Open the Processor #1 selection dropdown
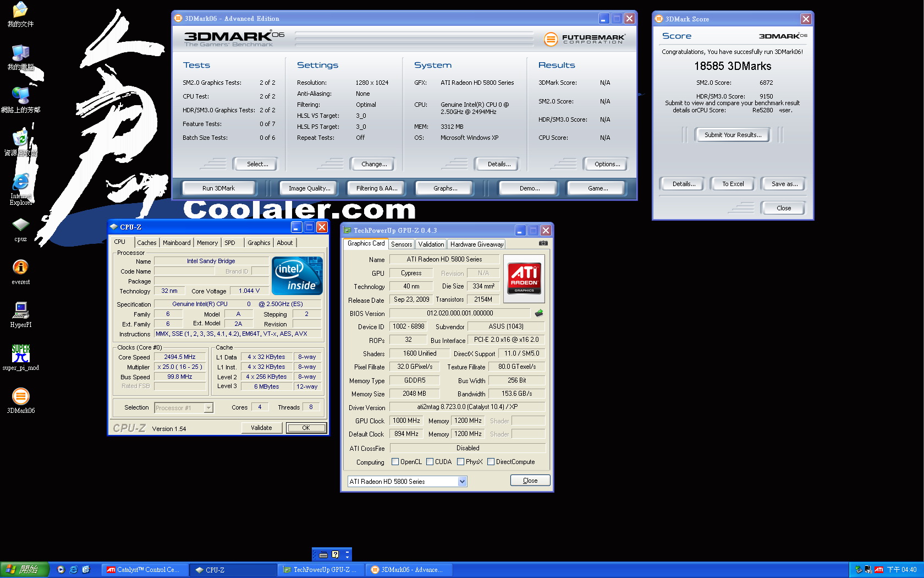 tap(208, 408)
